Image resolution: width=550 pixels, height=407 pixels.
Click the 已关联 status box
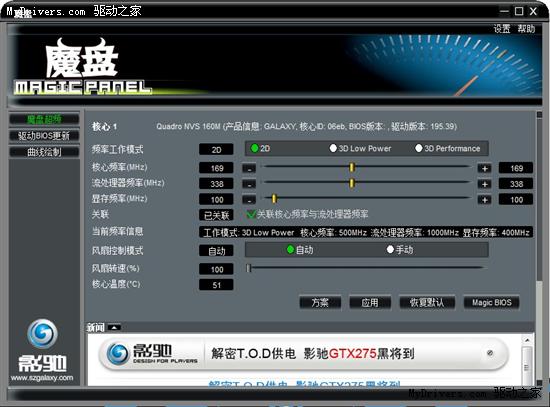pos(216,215)
